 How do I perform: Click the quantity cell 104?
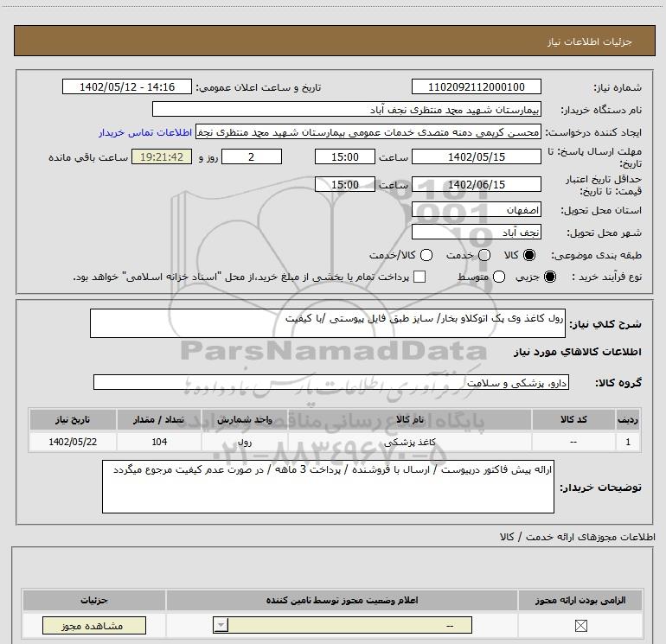pyautogui.click(x=159, y=442)
